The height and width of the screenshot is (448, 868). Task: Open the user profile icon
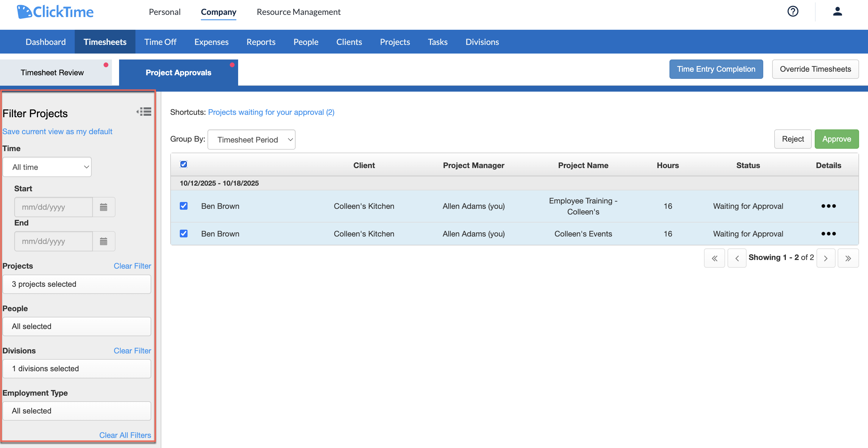(838, 11)
